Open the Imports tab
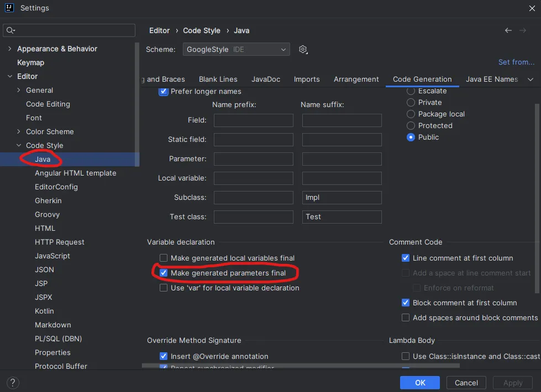Screen dimensions: 541x392 (307, 80)
